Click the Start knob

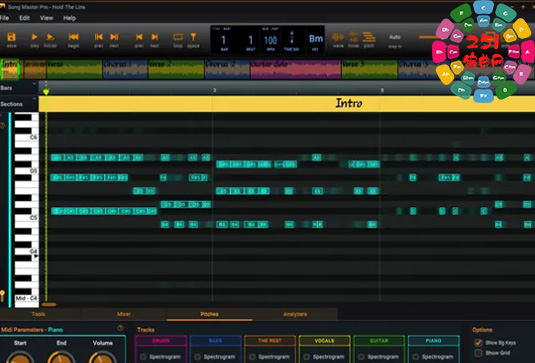[x=20, y=358]
